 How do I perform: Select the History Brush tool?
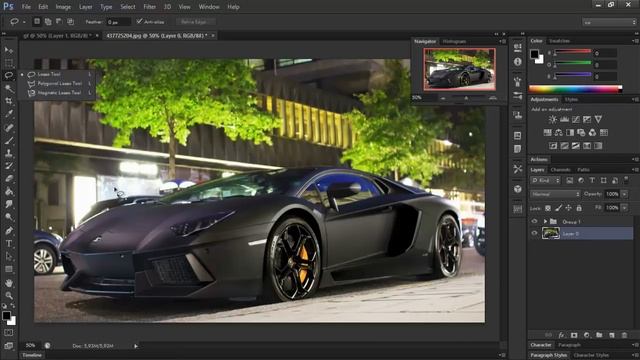click(x=9, y=166)
